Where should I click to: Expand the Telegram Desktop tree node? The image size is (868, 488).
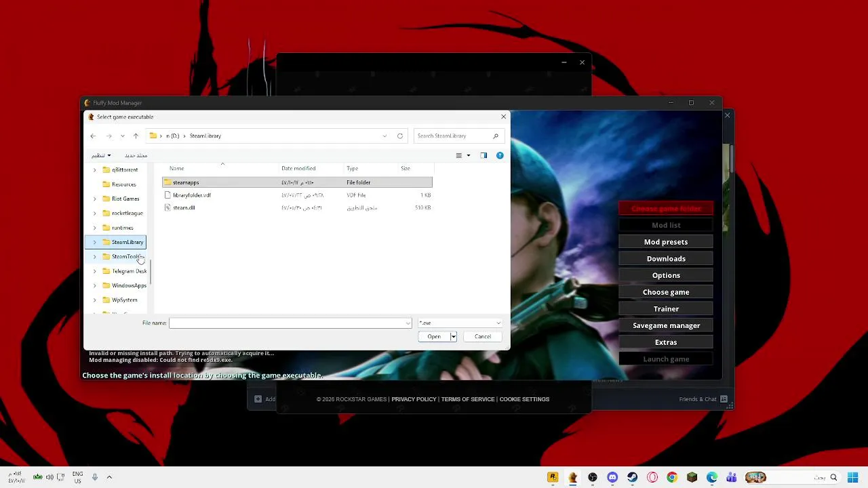pos(95,271)
